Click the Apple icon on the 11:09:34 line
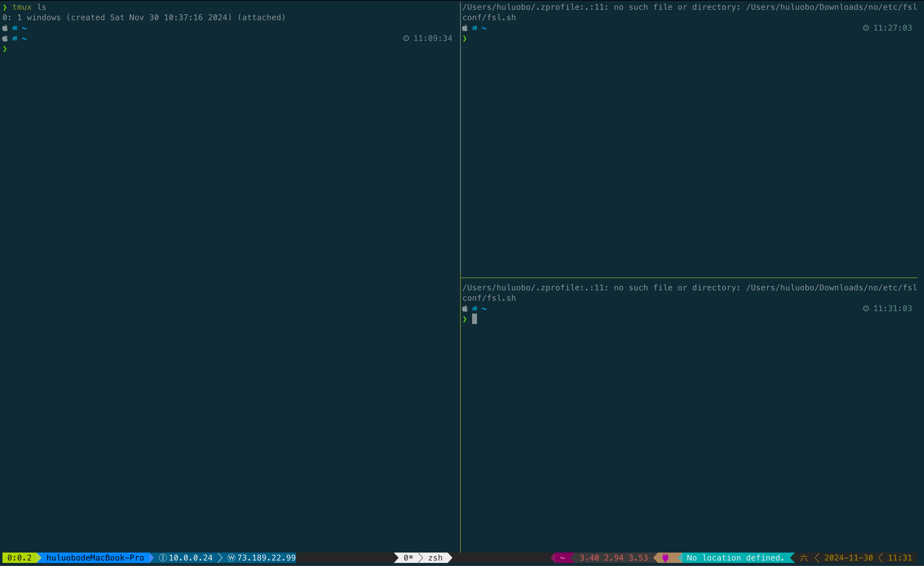 [x=5, y=38]
